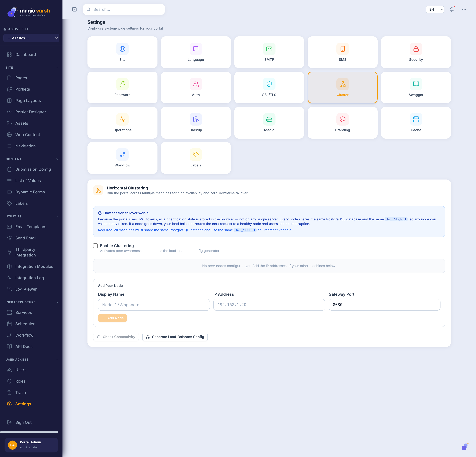476x457 pixels.
Task: Open the Cache server settings card
Action: pyautogui.click(x=416, y=123)
